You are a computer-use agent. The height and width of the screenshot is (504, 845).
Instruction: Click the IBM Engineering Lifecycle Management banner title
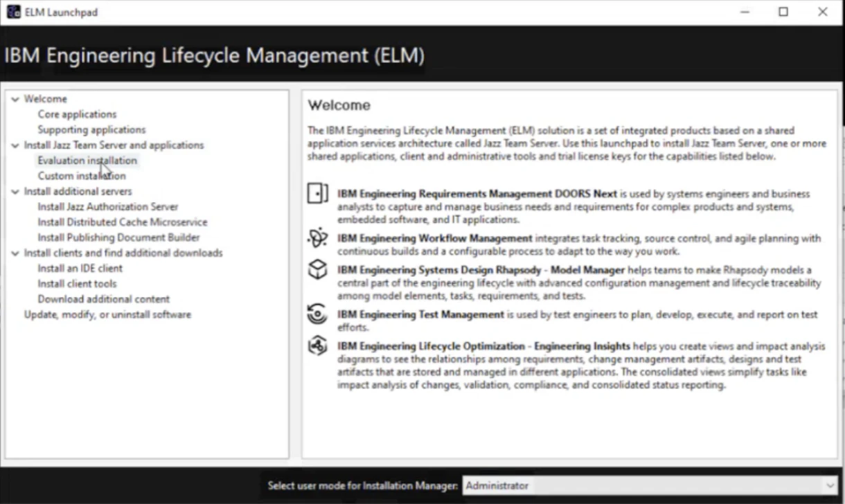(x=214, y=56)
